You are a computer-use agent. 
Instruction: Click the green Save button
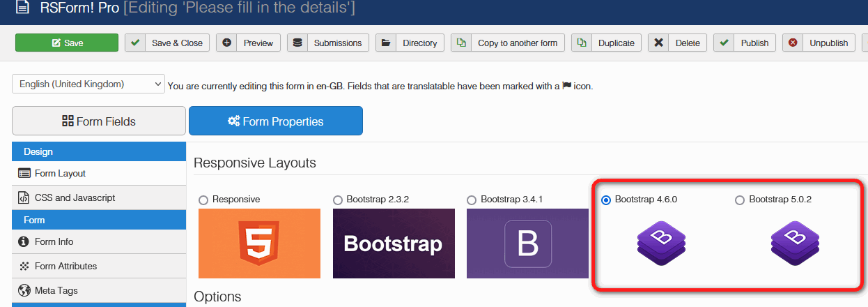click(x=67, y=43)
